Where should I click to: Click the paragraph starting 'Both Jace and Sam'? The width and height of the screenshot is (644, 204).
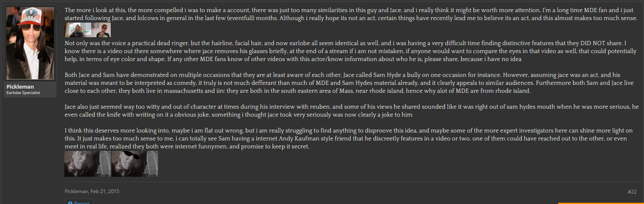click(x=351, y=83)
